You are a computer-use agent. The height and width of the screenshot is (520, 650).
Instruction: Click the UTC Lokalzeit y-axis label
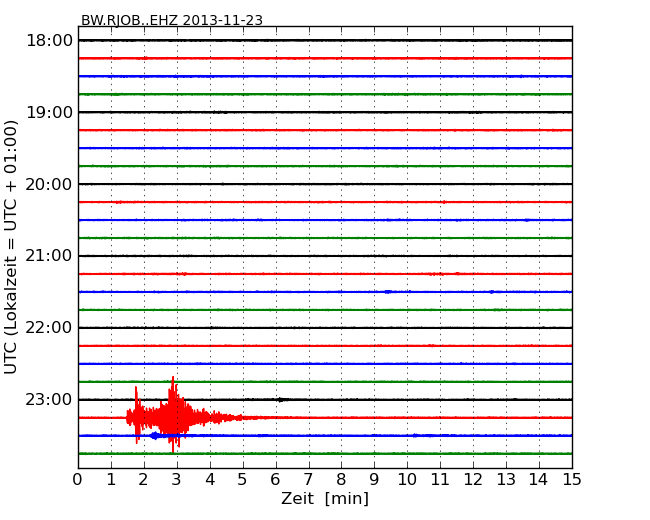pyautogui.click(x=10, y=247)
